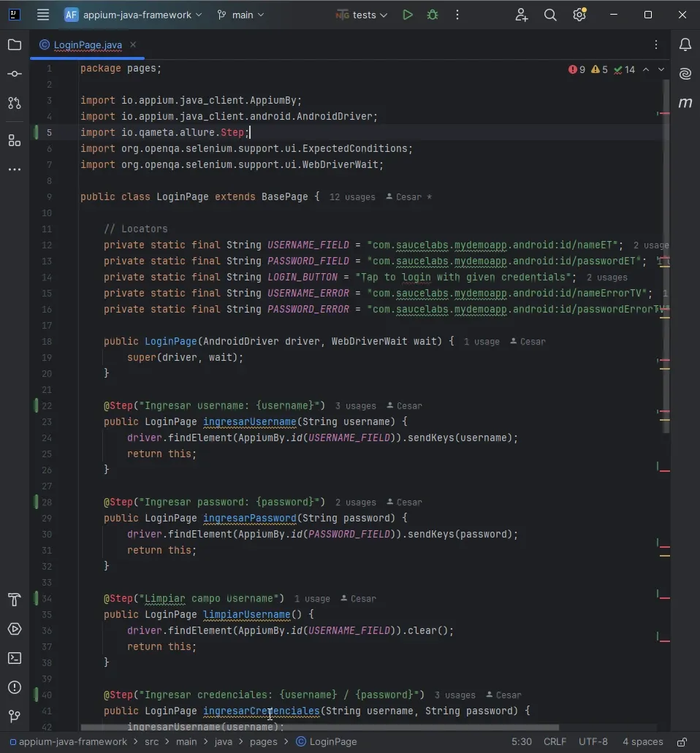Open the appium-java-framework project dropdown

pos(134,15)
